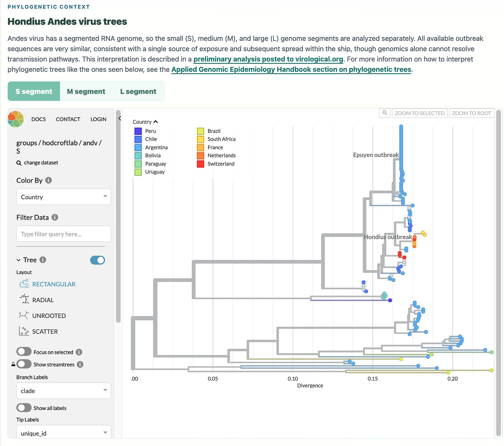Click the ZOOM TO ROOT button
Image resolution: width=504 pixels, height=446 pixels.
471,113
